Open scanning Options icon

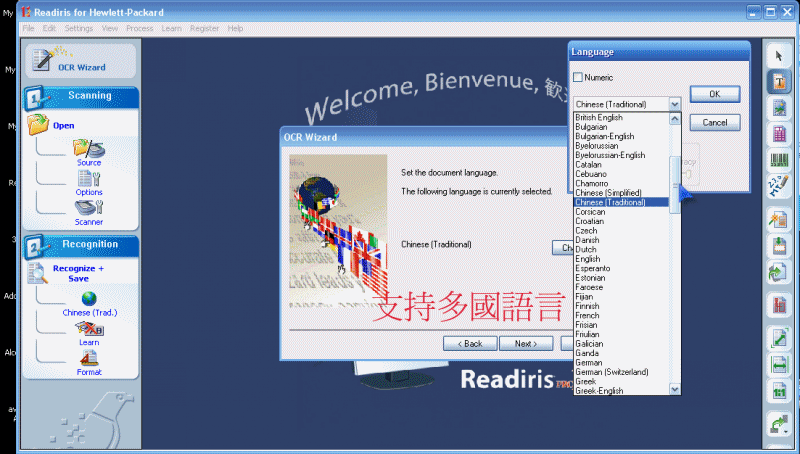pyautogui.click(x=89, y=179)
